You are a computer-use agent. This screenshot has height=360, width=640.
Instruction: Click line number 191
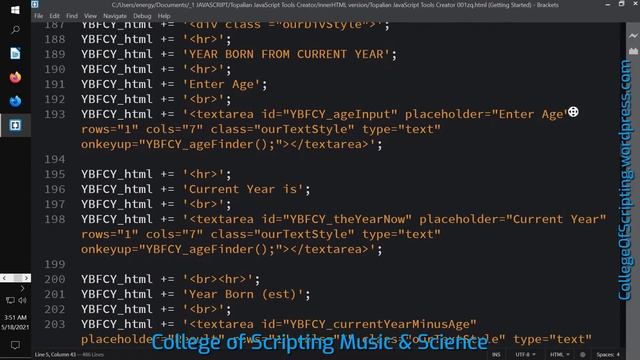coord(55,84)
